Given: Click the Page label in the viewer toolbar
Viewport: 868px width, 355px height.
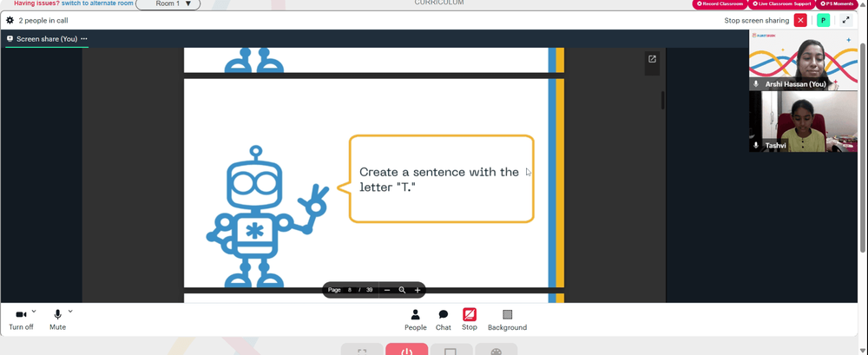Looking at the screenshot, I should pyautogui.click(x=334, y=290).
